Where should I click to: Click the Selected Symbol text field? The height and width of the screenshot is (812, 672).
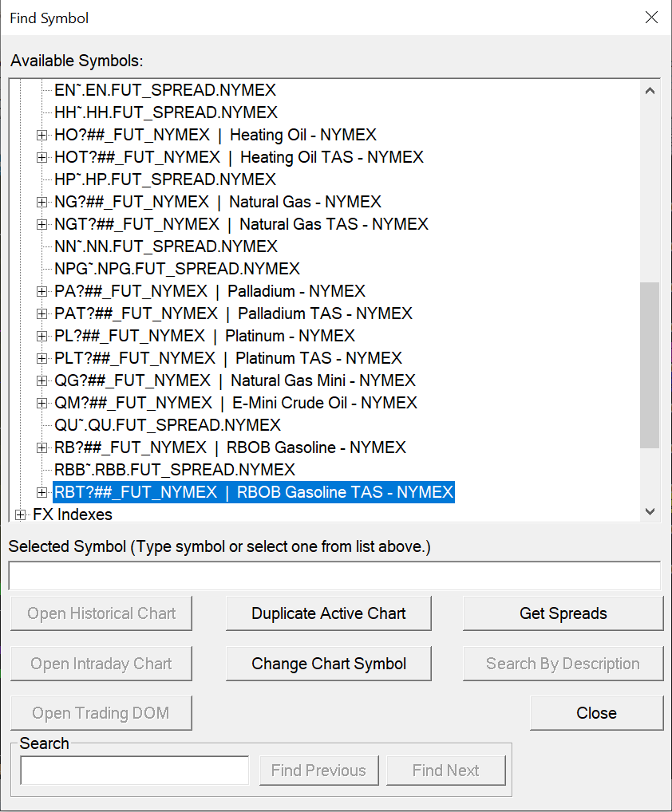[334, 576]
